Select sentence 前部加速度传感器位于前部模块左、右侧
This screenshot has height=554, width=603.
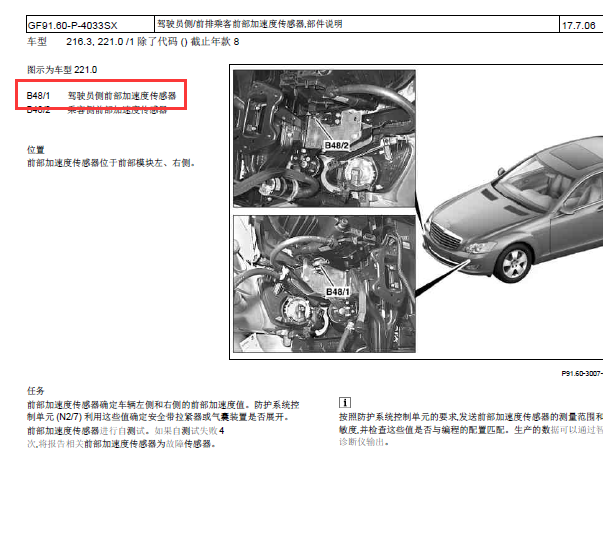tap(111, 163)
